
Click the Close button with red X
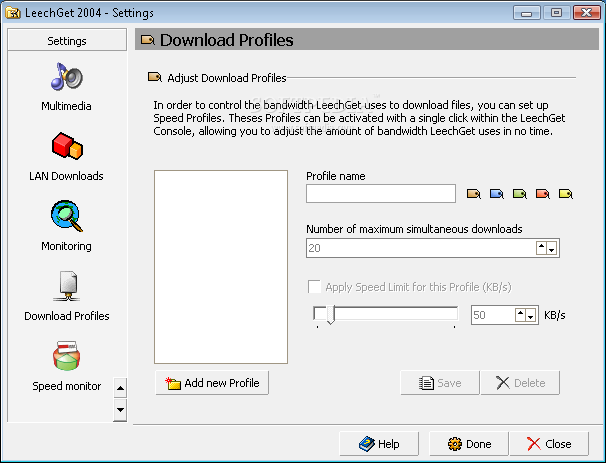click(x=549, y=444)
